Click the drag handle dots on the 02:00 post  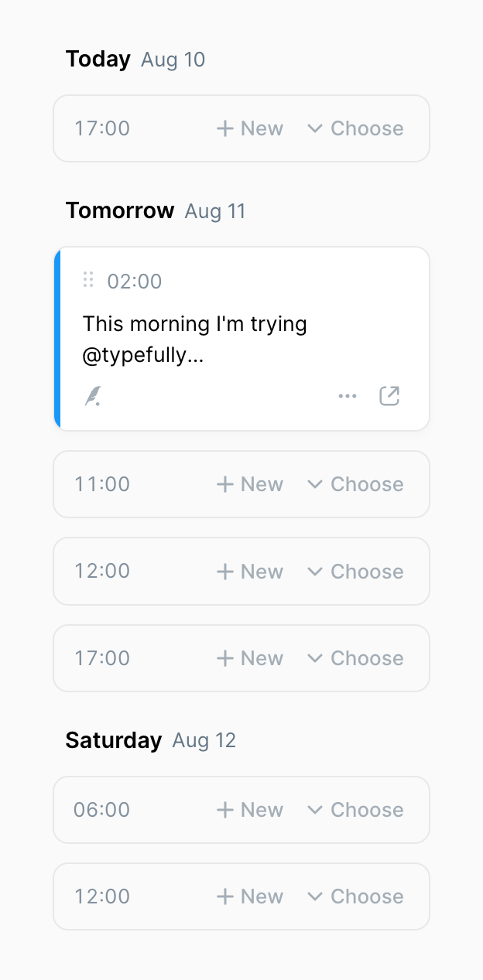tap(89, 281)
